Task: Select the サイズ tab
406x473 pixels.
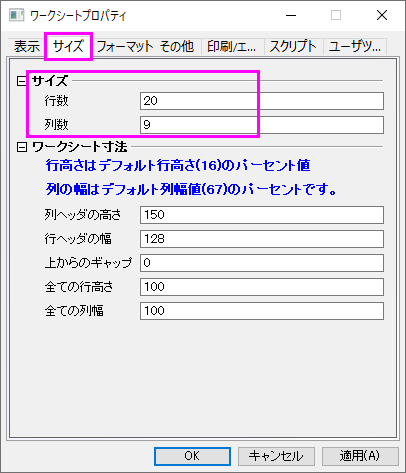Action: click(x=68, y=46)
